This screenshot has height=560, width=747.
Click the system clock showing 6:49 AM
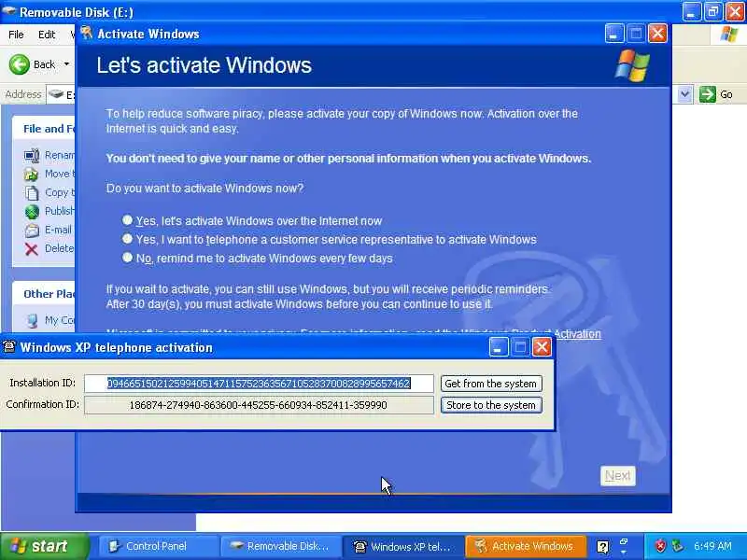tap(712, 546)
